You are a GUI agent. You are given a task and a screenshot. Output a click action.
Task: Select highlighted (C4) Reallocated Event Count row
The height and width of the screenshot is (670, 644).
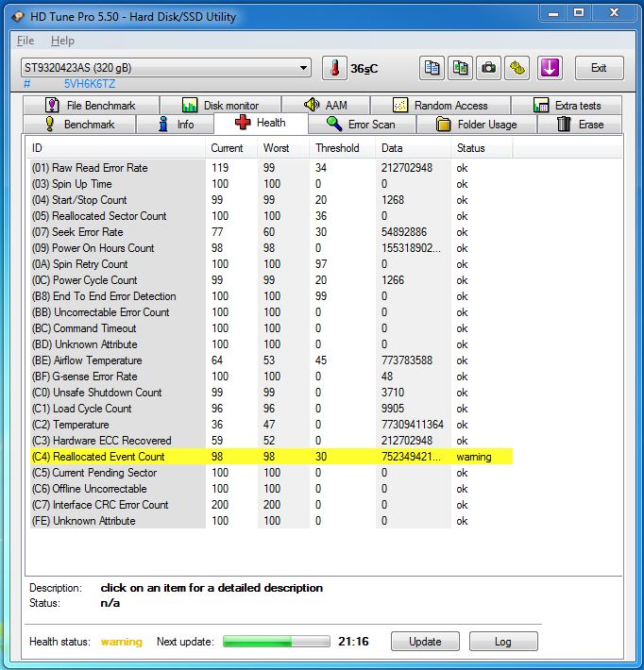pos(271,457)
